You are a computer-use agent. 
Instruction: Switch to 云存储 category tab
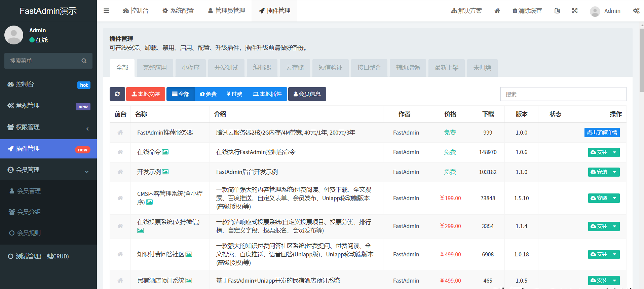[295, 68]
